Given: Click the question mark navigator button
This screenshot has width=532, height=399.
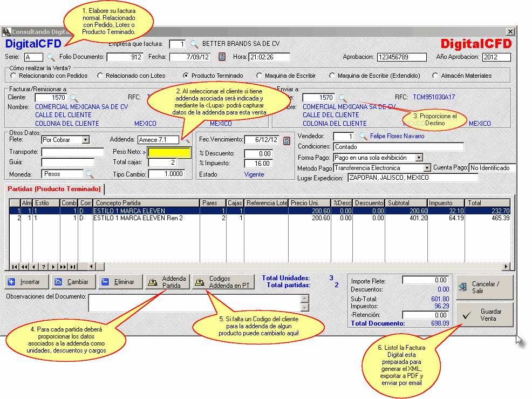Looking at the screenshot, I should pos(43,267).
